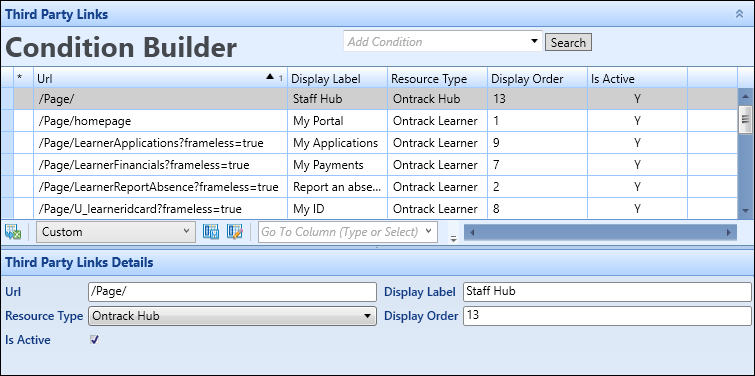Open the Add Condition dropdown

[x=534, y=41]
